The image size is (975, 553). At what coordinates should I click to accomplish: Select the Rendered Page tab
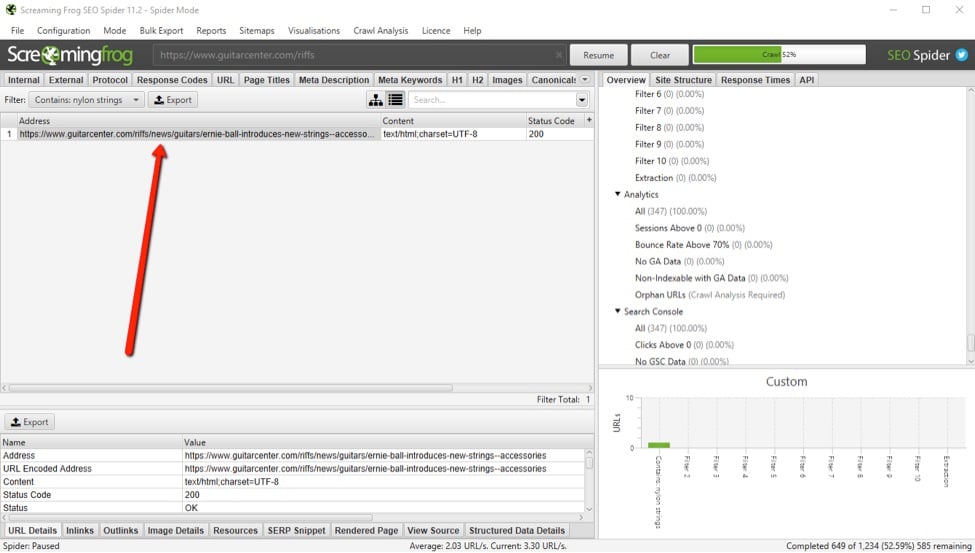366,530
